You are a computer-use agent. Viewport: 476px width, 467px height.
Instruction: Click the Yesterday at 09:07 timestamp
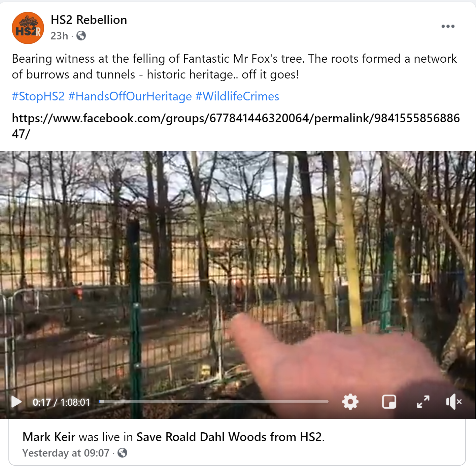66,453
